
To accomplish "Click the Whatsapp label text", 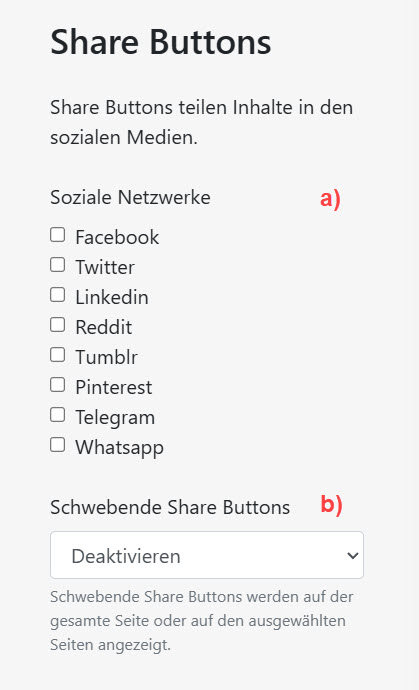I will [119, 448].
